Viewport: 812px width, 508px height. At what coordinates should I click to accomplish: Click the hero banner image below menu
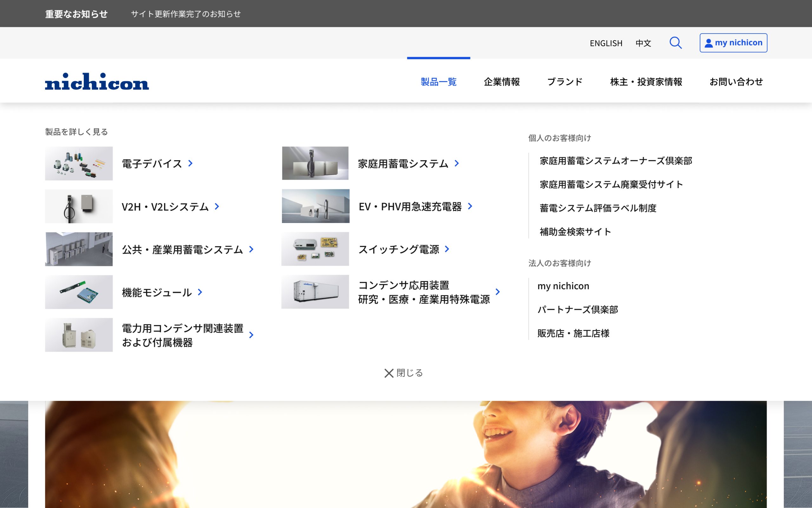pos(406,454)
